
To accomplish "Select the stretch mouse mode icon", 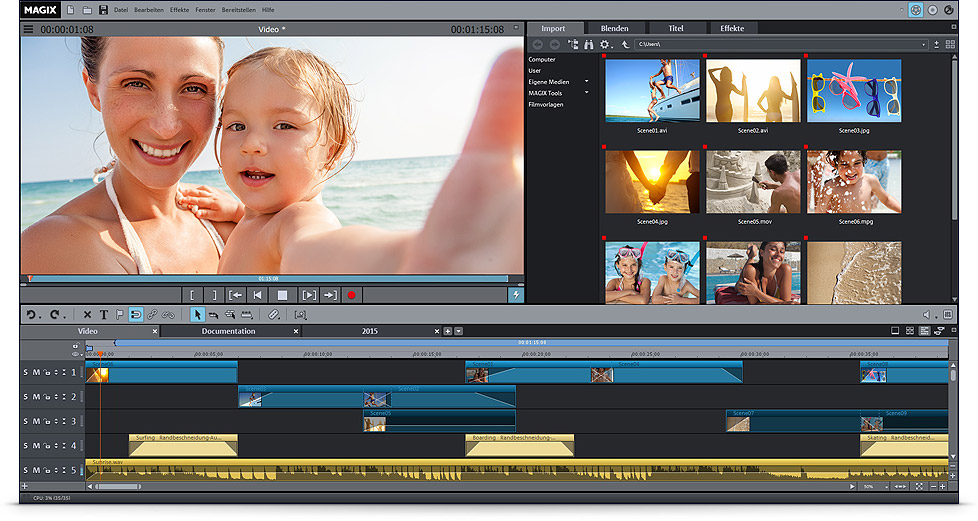I will click(246, 315).
